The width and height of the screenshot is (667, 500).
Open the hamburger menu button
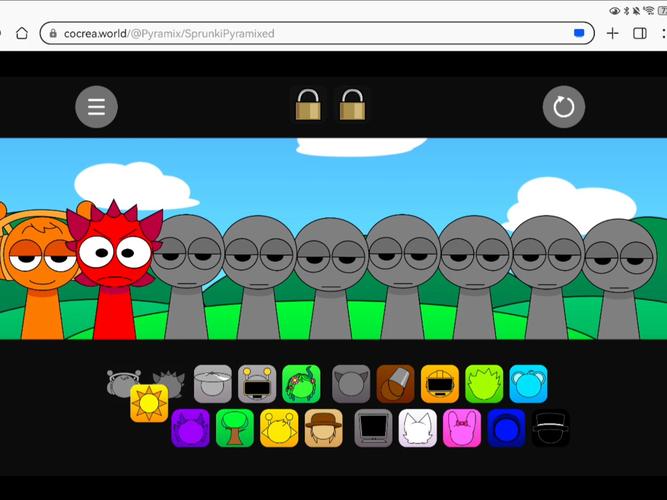(x=97, y=107)
